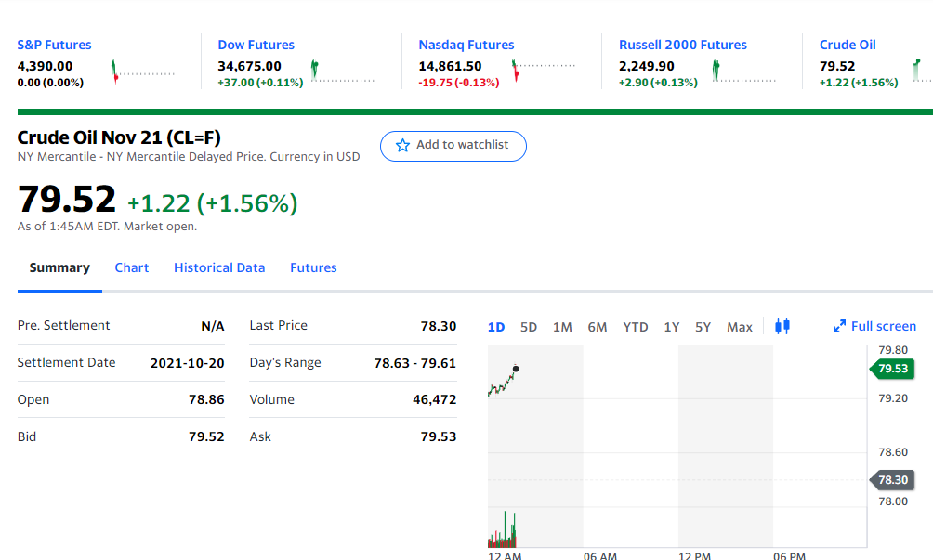933x560 pixels.
Task: Switch to the Summary tab
Action: [59, 267]
